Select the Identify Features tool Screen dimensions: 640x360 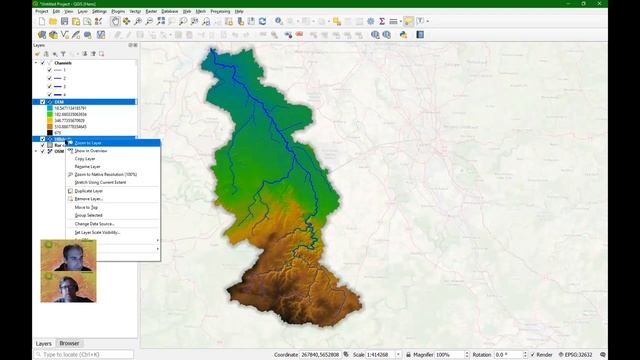278,21
